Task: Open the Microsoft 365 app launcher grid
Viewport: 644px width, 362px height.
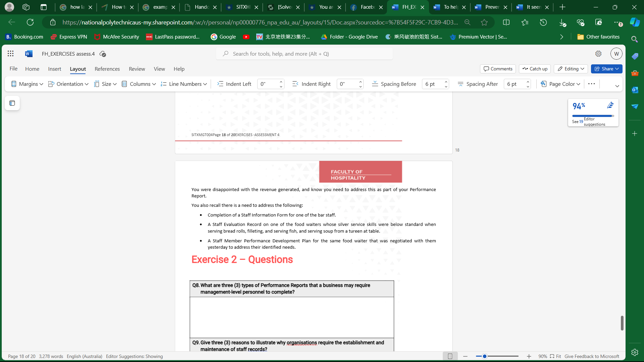Action: [10, 54]
